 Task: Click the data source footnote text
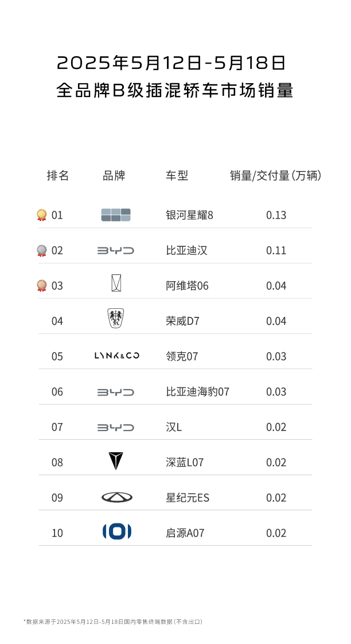(112, 622)
